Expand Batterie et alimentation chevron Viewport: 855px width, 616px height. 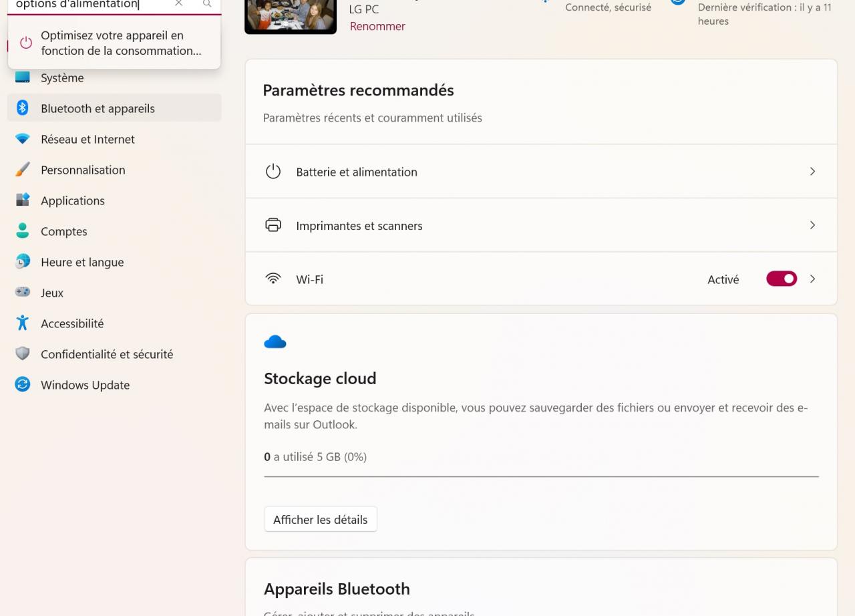[812, 172]
